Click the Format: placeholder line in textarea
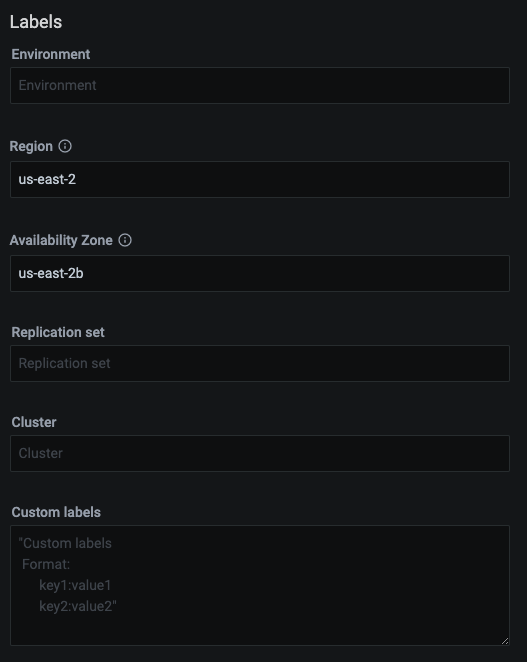This screenshot has height=662, width=527. (x=46, y=564)
